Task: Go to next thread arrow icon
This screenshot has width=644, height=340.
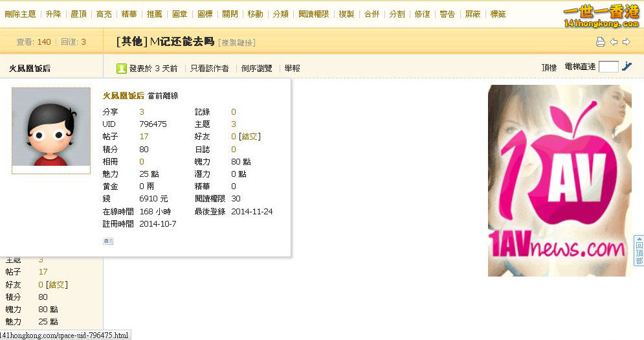Action: [x=626, y=42]
